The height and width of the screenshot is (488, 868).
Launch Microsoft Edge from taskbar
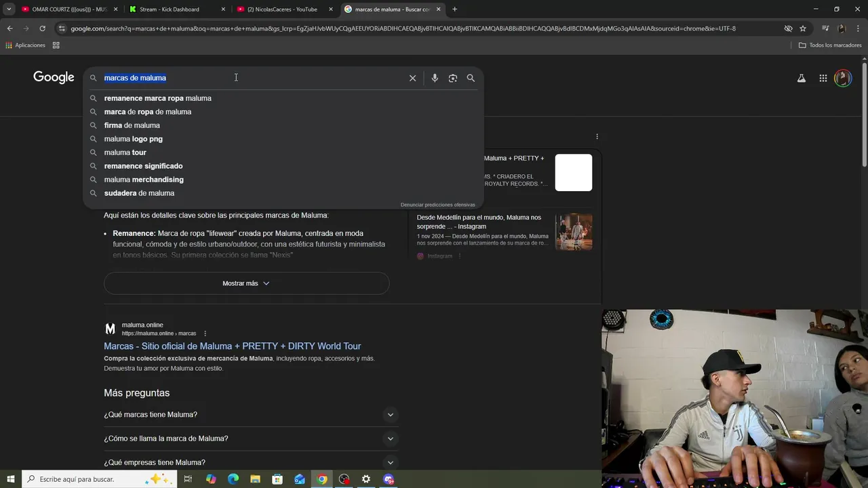[233, 479]
